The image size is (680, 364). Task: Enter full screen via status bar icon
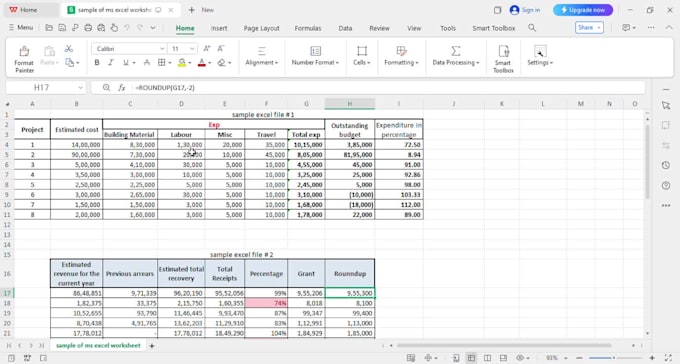pyautogui.click(x=668, y=358)
